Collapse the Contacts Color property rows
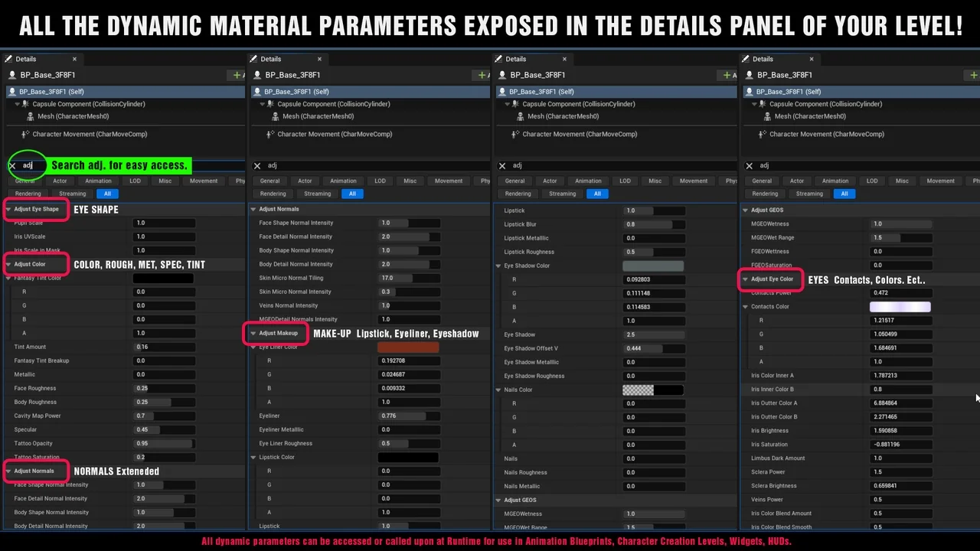 tap(746, 307)
